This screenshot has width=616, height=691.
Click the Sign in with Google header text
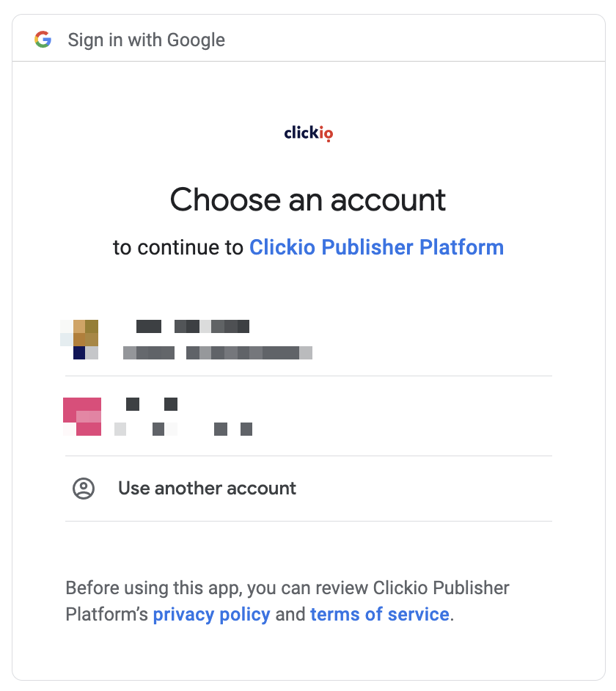(x=146, y=40)
